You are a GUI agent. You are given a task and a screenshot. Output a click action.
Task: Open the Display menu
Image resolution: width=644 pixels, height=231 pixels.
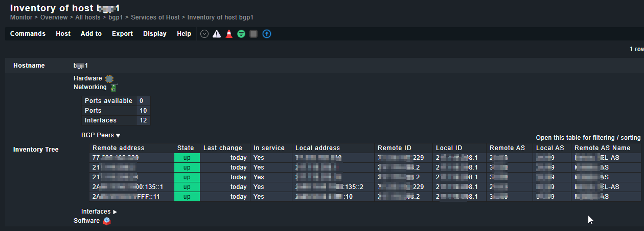click(155, 34)
